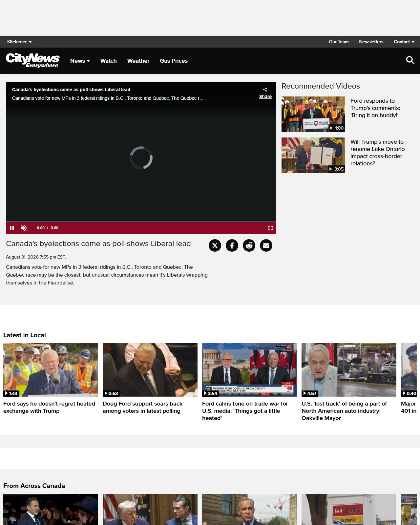
Task: Open the 'Bring it on buddy!' Ford video thumbnail
Action: [x=313, y=114]
